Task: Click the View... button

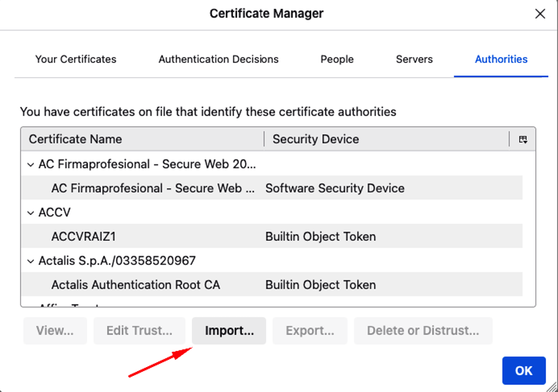Action: (x=55, y=331)
